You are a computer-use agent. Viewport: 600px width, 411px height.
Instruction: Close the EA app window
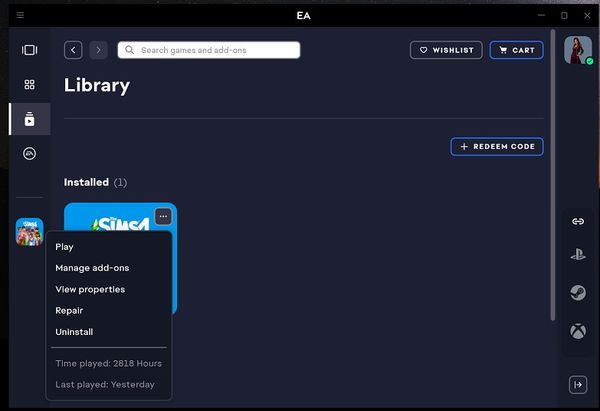click(587, 15)
